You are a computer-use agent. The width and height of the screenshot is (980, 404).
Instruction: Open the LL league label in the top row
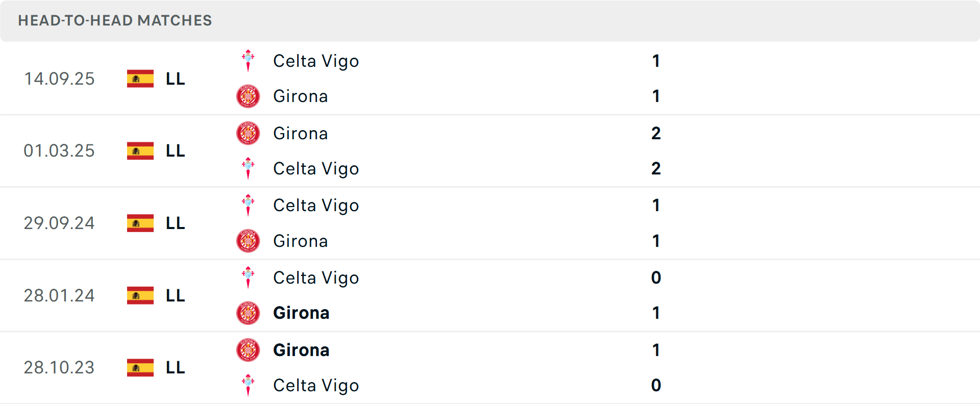coord(174,79)
